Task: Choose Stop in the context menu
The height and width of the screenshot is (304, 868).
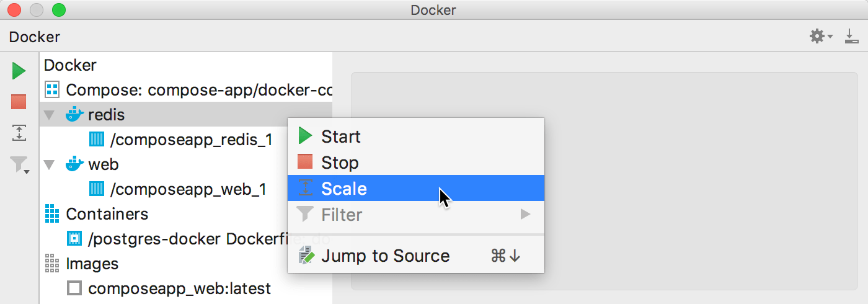Action: 340,163
